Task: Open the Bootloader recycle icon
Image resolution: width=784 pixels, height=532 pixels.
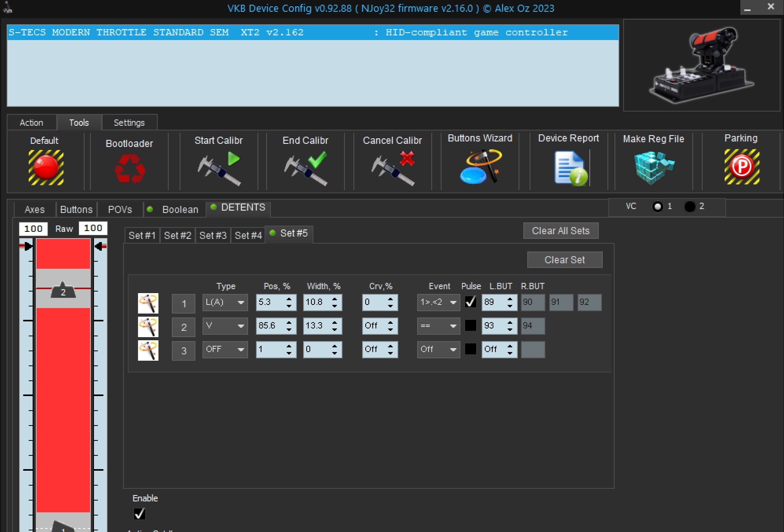Action: pyautogui.click(x=130, y=168)
